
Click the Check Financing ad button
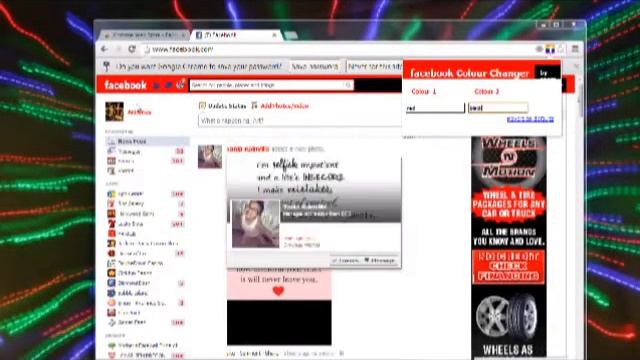(x=509, y=267)
